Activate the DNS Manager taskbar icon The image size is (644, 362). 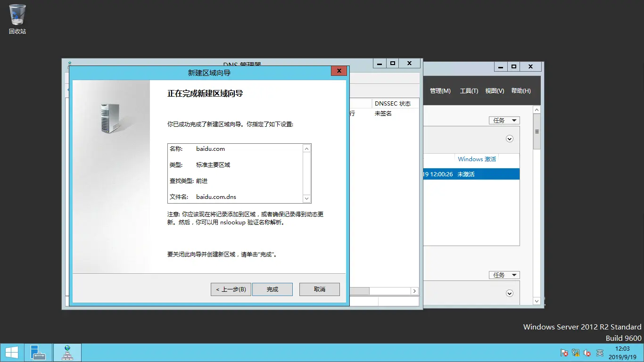coord(67,353)
